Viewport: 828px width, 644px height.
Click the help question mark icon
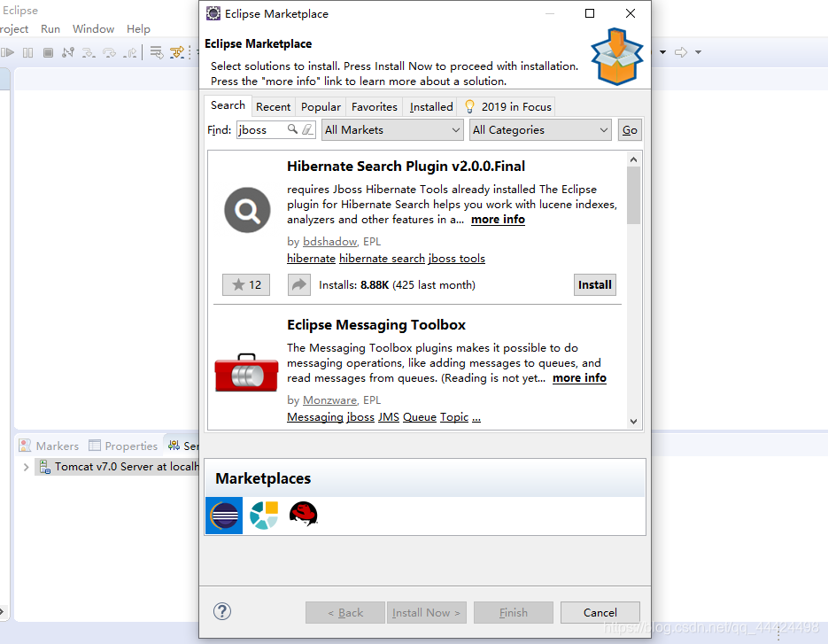pyautogui.click(x=222, y=612)
